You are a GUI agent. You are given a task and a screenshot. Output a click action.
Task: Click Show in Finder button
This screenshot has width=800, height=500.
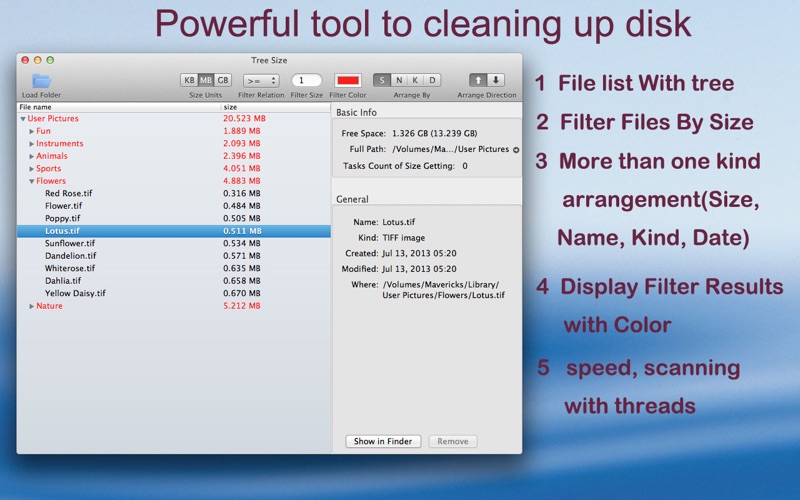pyautogui.click(x=383, y=441)
